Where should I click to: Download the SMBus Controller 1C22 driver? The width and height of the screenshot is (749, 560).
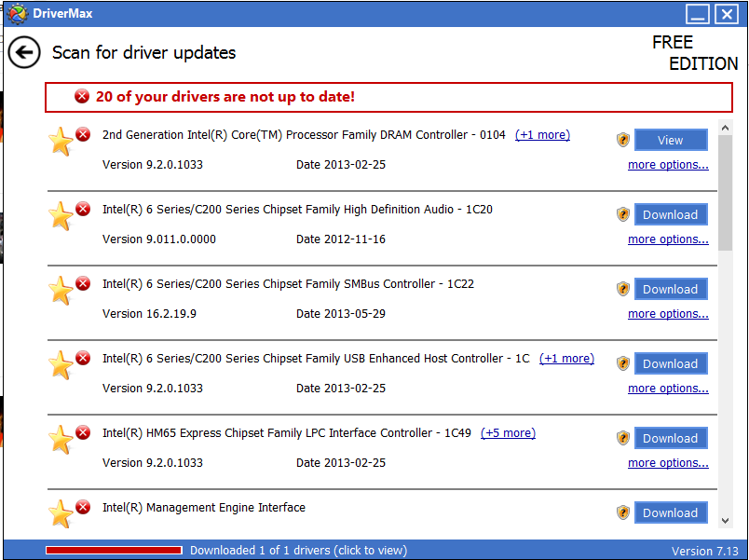[x=671, y=289]
